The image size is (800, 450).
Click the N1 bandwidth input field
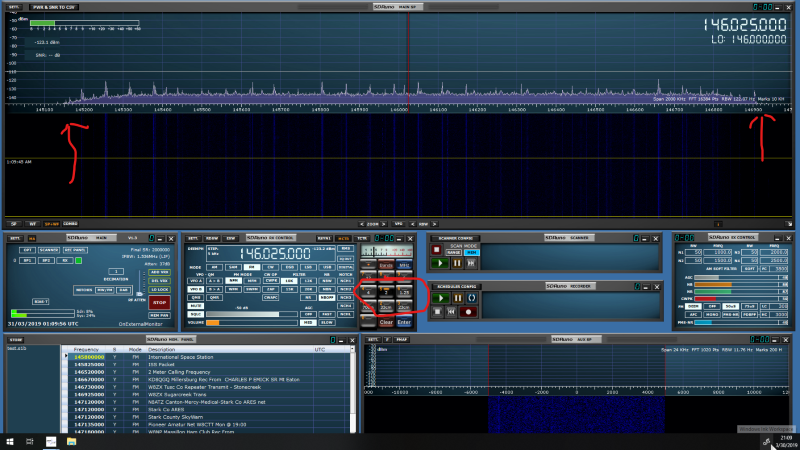tap(693, 252)
